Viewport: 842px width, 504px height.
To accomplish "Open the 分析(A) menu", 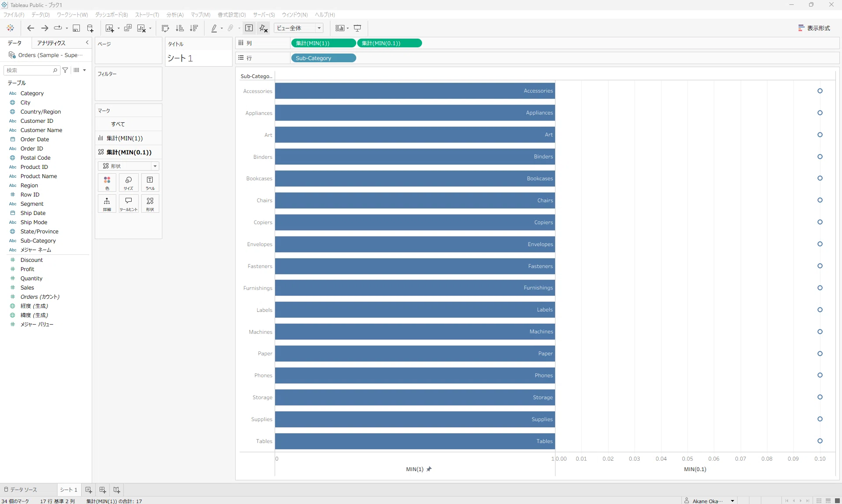I will point(175,14).
